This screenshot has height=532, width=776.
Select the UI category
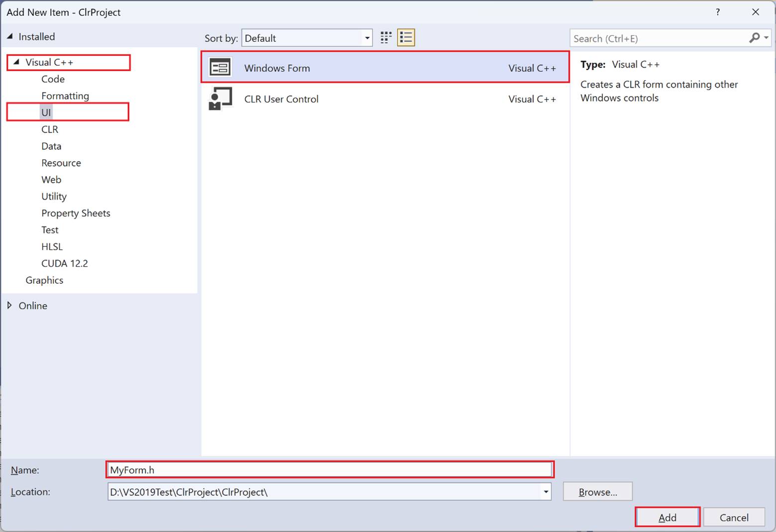(x=46, y=112)
